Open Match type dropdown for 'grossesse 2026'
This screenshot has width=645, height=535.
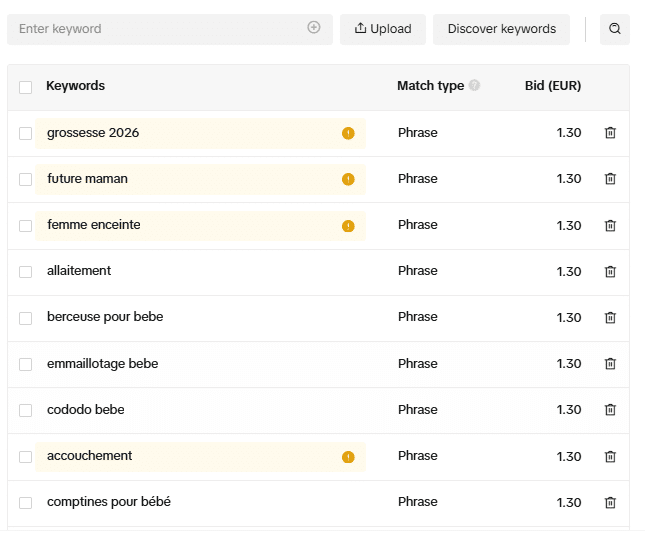tap(417, 133)
